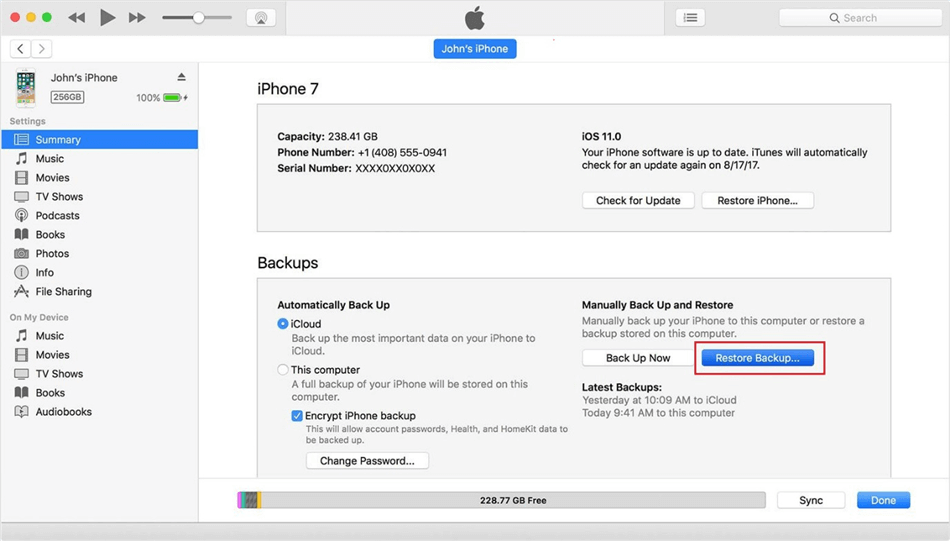The image size is (950, 541).
Task: Click the Restore Backup... button
Action: point(757,358)
